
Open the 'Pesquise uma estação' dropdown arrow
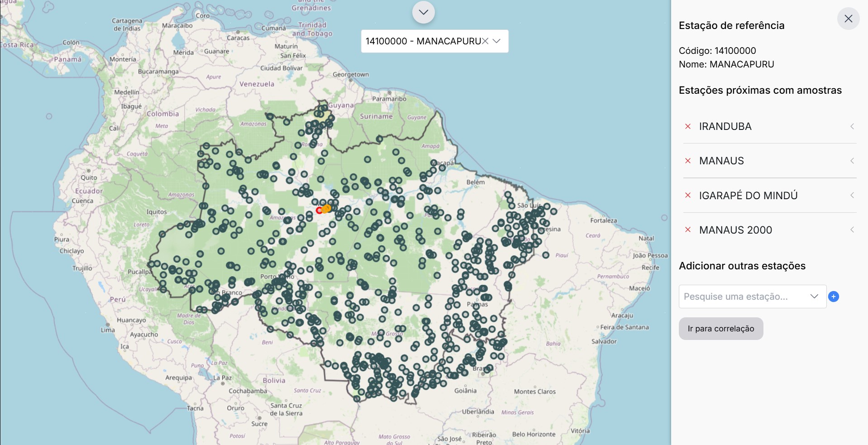click(x=814, y=297)
